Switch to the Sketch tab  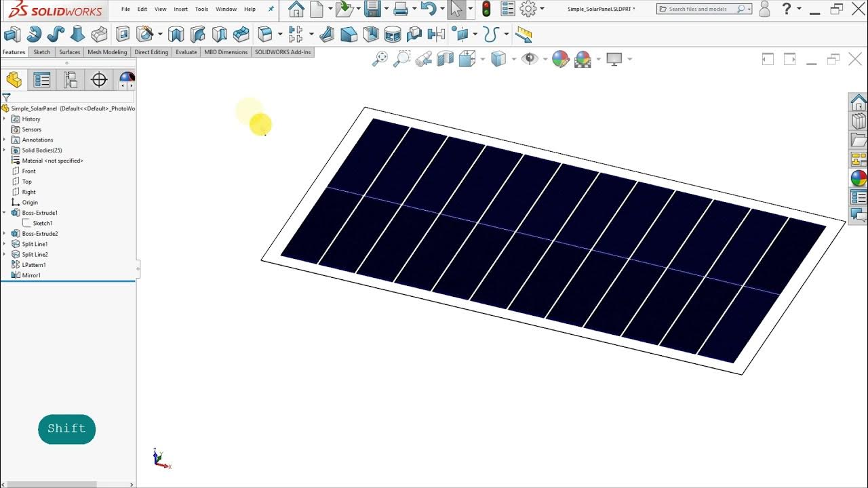pyautogui.click(x=42, y=52)
